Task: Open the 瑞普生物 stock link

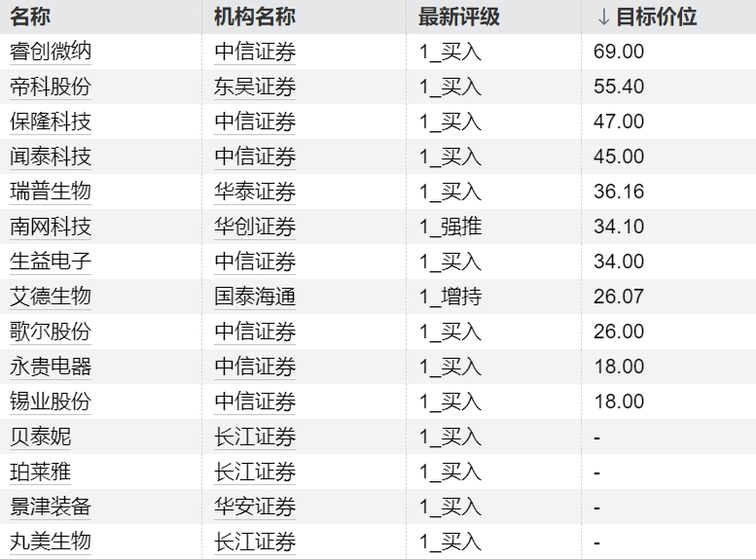Action: 51,192
